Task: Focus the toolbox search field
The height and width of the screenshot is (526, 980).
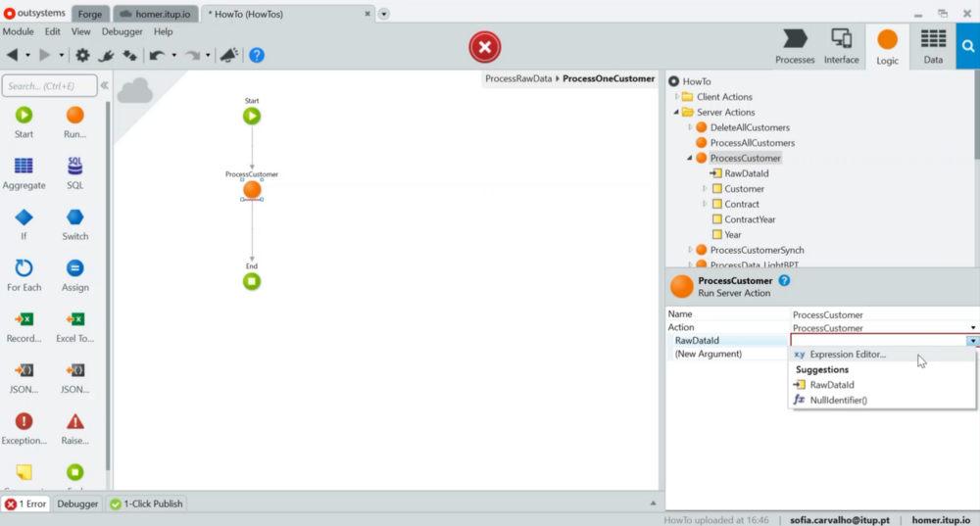Action: (x=49, y=85)
